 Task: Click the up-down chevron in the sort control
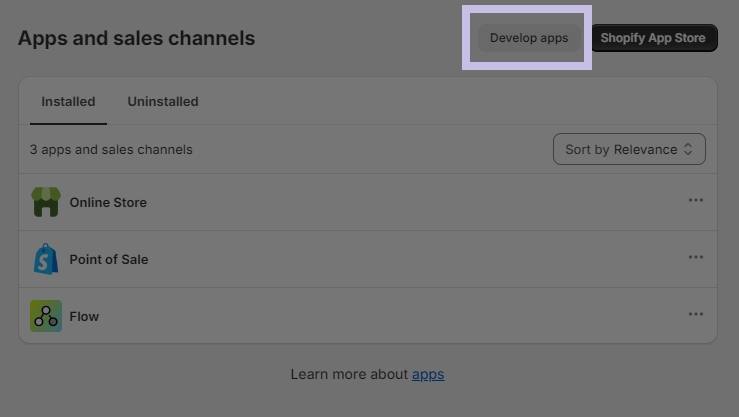[x=688, y=150]
